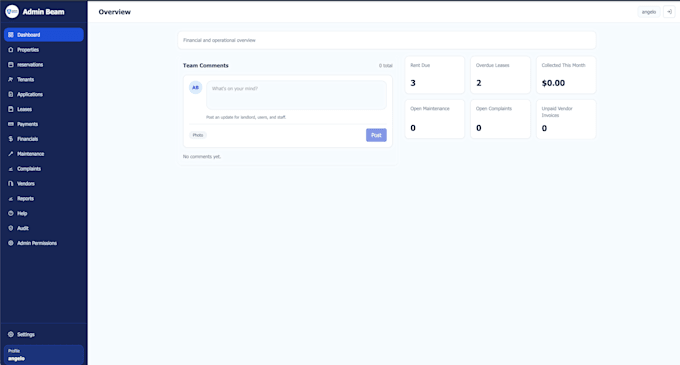
Task: Click the AB avatar in comment box
Action: 196,88
